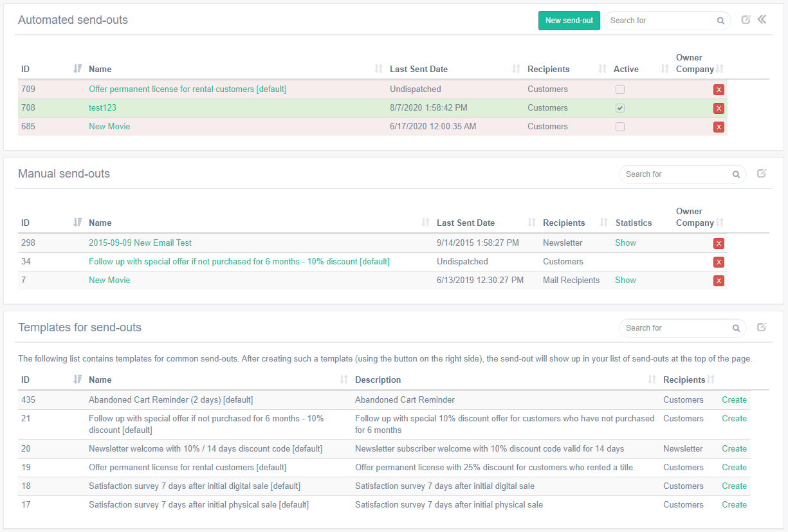Delete manual send-out 7 New Movie
Screen dimensions: 788x532
(719, 280)
